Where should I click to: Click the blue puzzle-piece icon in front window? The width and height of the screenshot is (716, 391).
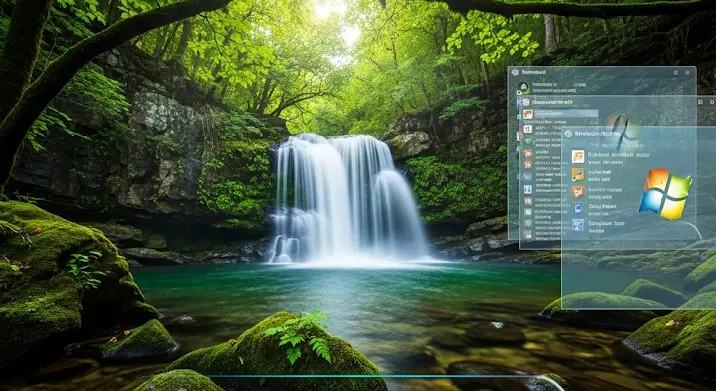pyautogui.click(x=578, y=225)
